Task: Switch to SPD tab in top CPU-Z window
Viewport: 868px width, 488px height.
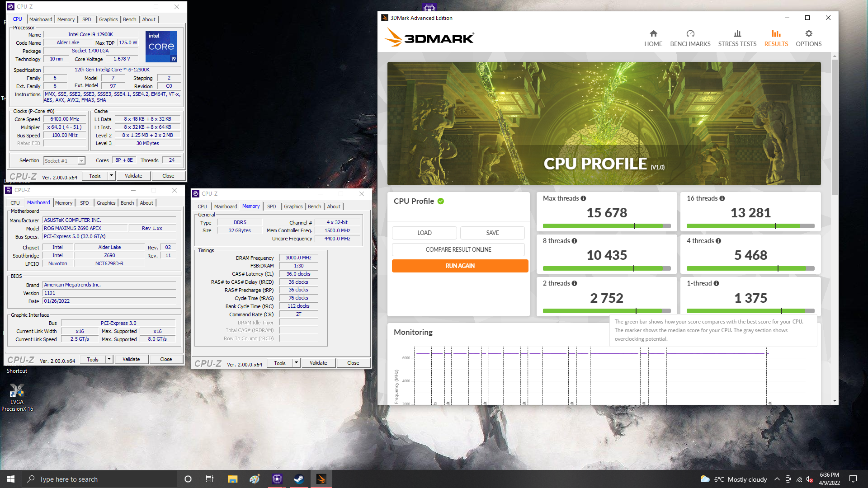Action: point(86,19)
